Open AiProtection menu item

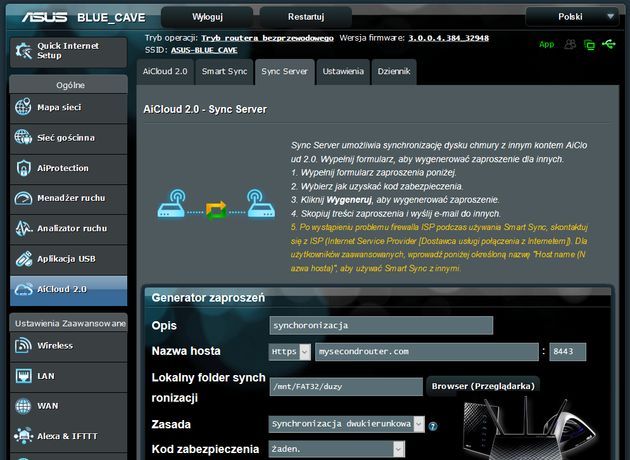click(x=69, y=168)
